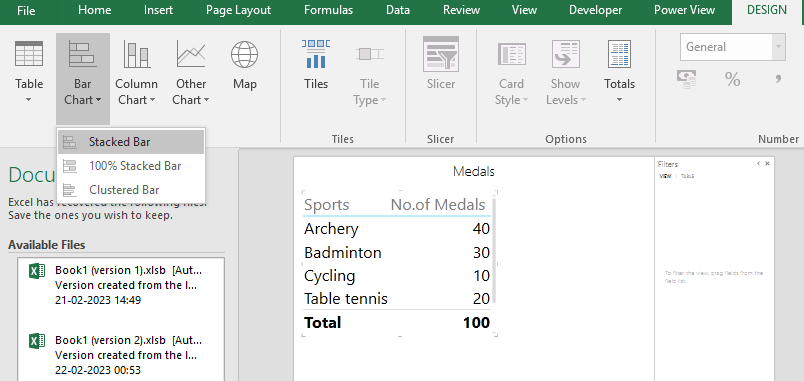Apply comma style number format
804x381 pixels.
point(778,79)
